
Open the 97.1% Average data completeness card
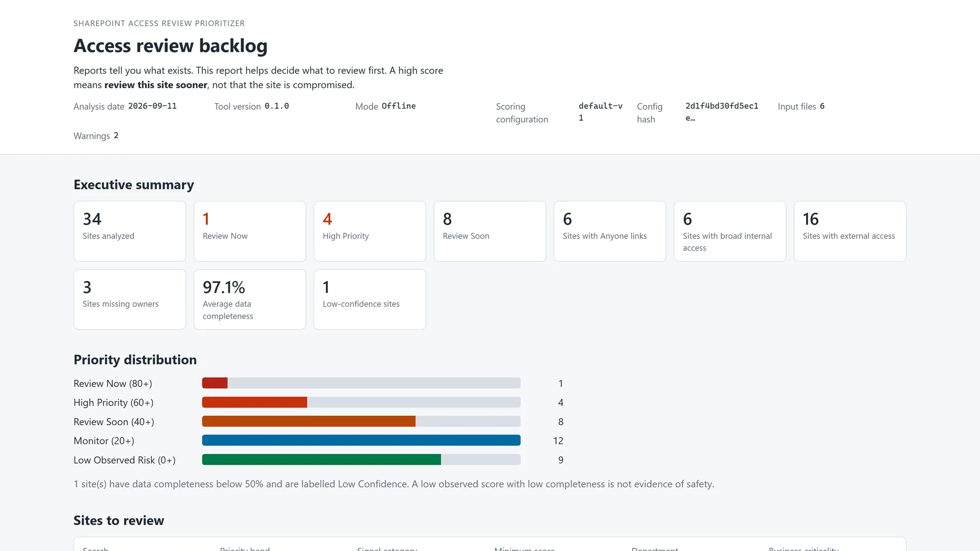coord(250,299)
